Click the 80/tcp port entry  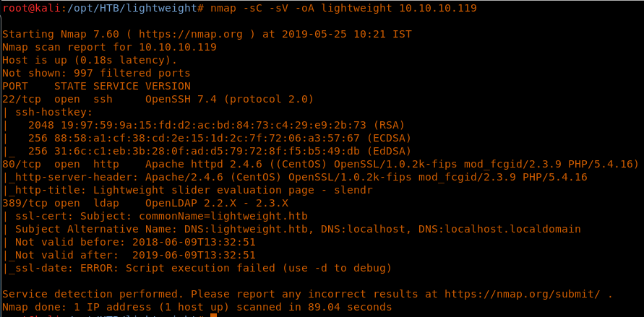click(x=20, y=164)
